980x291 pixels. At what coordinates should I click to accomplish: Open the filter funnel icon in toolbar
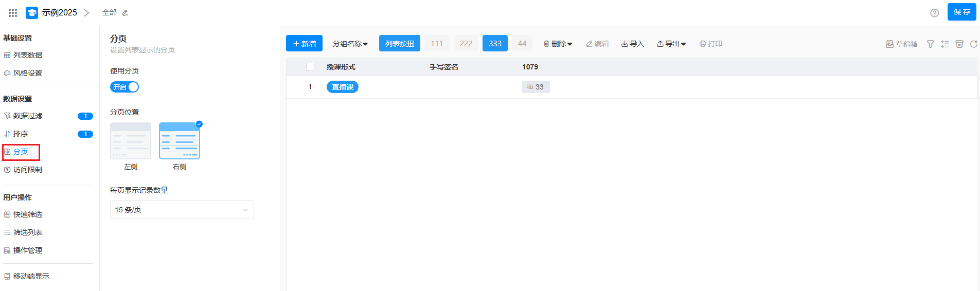[x=930, y=44]
